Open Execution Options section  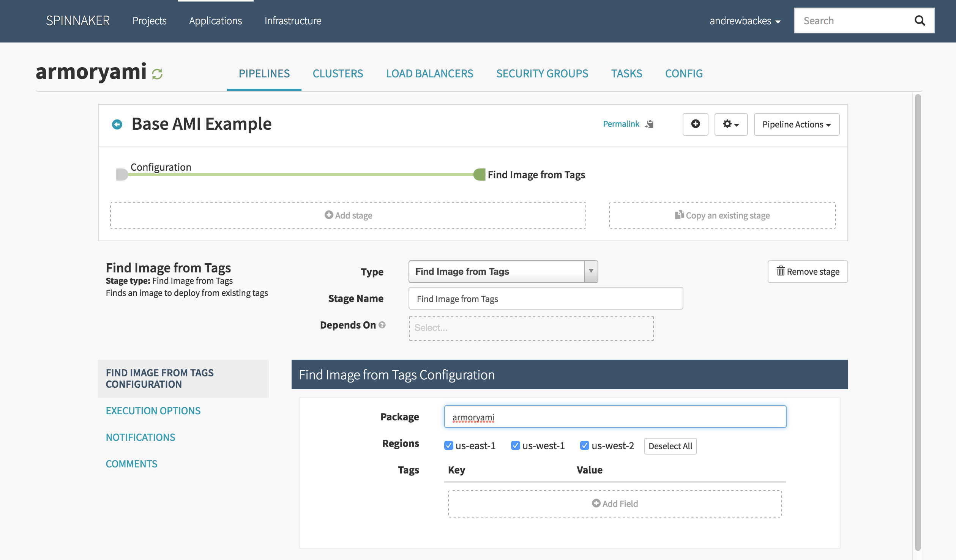(153, 411)
